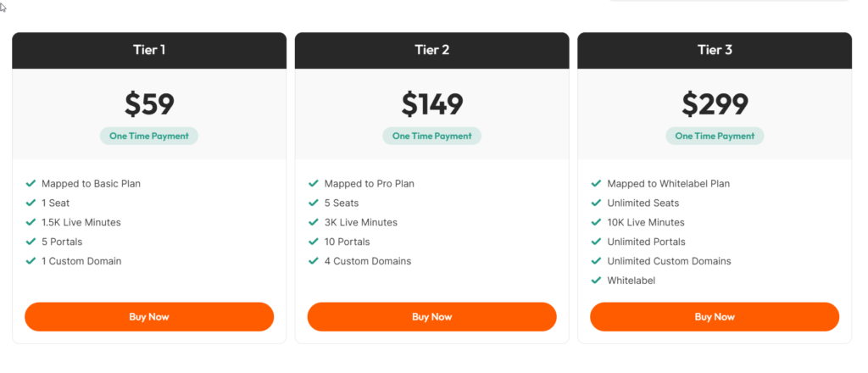Click checkmark beside Whitelabel feature
Viewport: 868px width, 373px height.
pyautogui.click(x=596, y=280)
